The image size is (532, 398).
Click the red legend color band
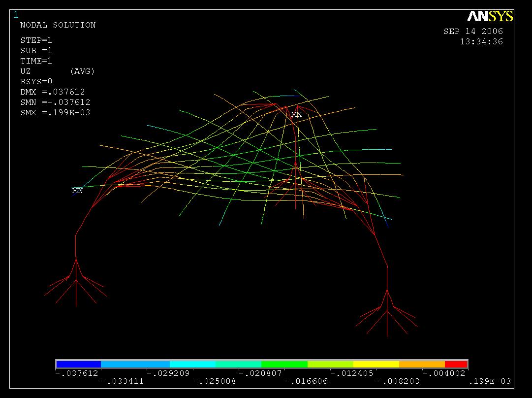tap(456, 365)
